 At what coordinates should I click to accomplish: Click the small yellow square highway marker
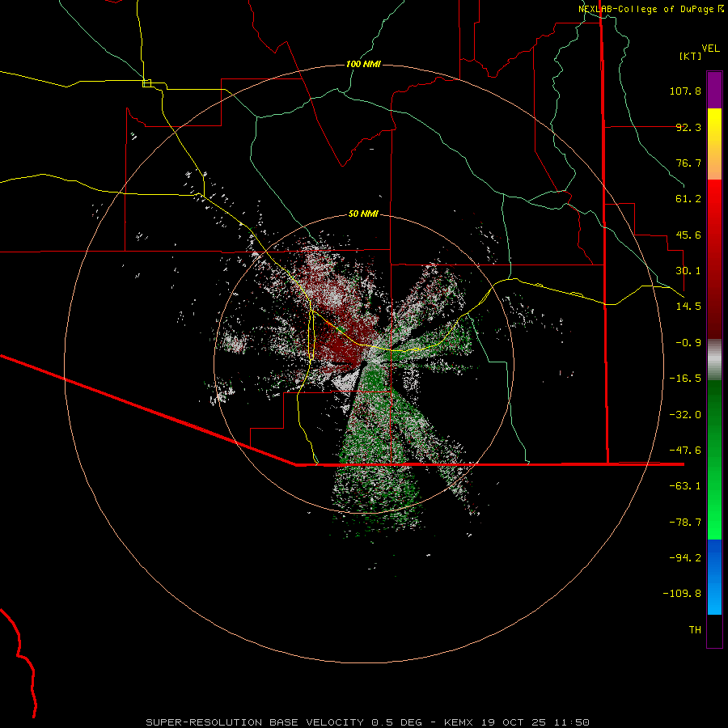(x=146, y=83)
